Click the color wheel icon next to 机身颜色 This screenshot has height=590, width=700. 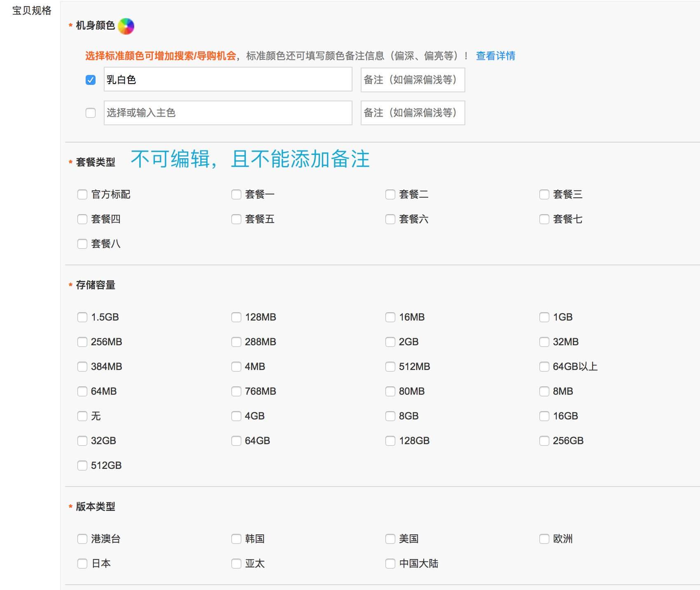click(126, 26)
